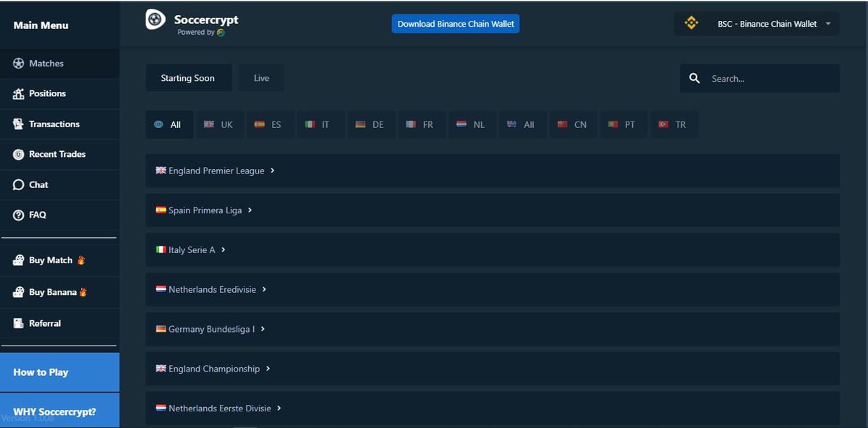This screenshot has height=428, width=868.
Task: Open Recent Trades in the main menu
Action: coord(59,155)
